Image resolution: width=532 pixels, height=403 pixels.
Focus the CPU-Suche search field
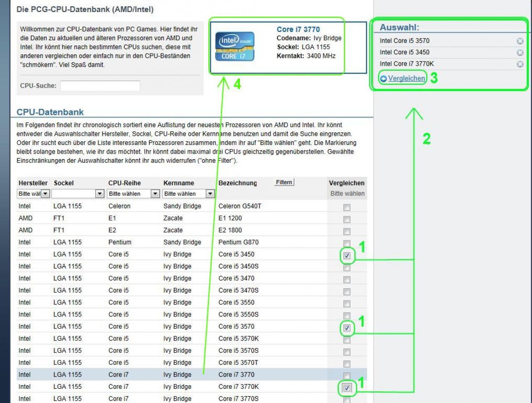(100, 86)
